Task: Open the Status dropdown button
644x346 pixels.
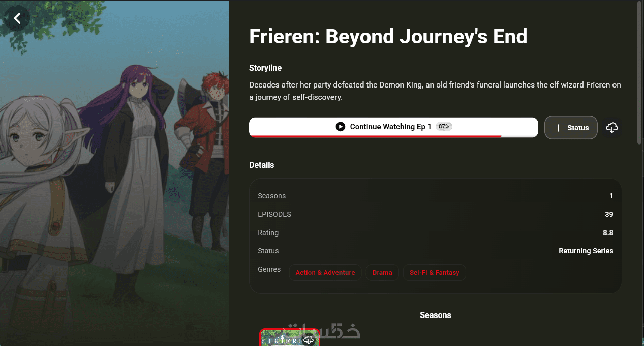Action: (571, 128)
